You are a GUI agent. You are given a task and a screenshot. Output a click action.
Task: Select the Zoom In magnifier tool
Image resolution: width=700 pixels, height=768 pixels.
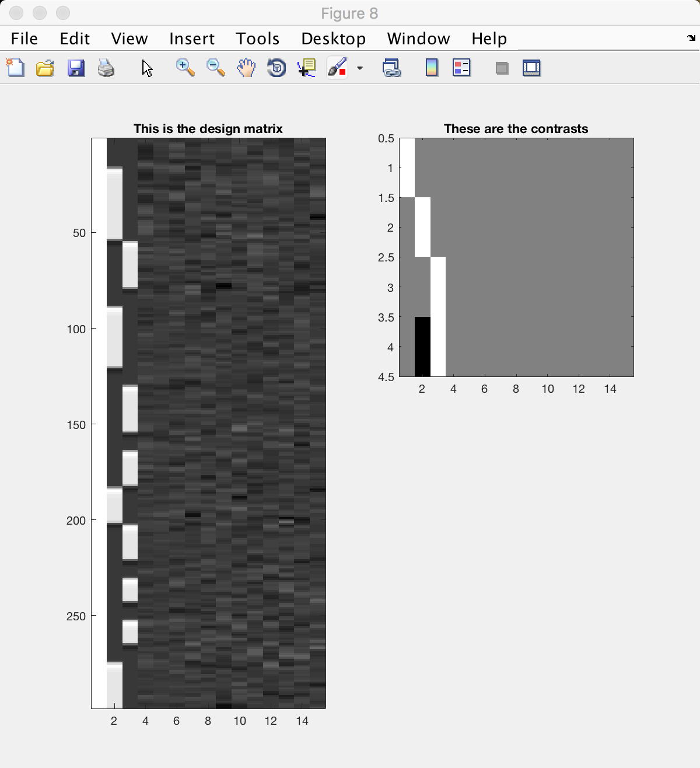coord(185,68)
